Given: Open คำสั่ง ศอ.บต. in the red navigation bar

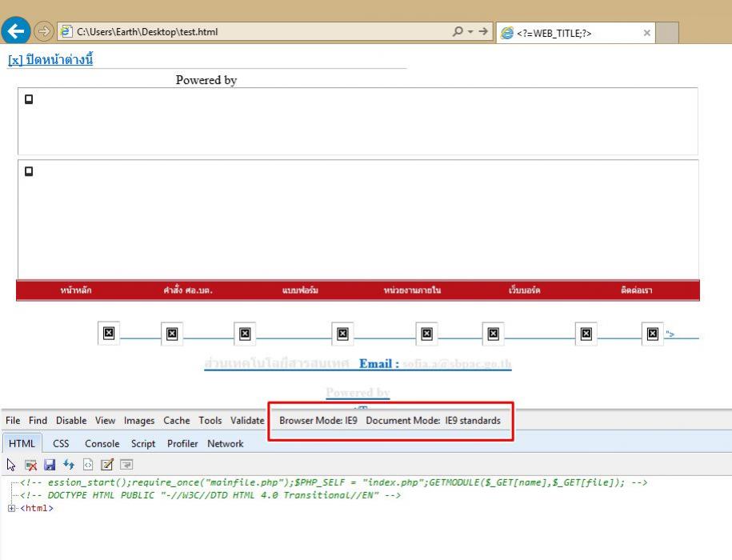Looking at the screenshot, I should (x=188, y=290).
